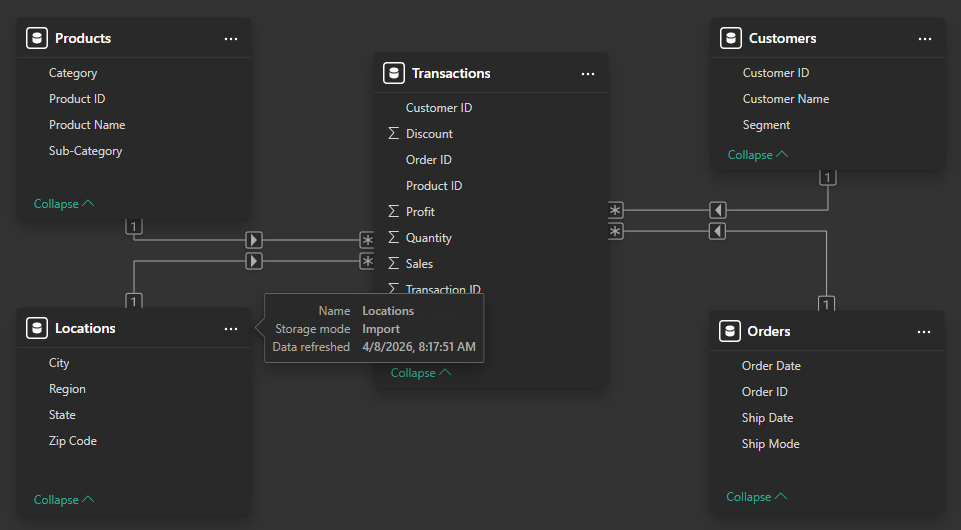Collapse the Orders table
Image resolution: width=961 pixels, height=530 pixels.
pyautogui.click(x=756, y=497)
